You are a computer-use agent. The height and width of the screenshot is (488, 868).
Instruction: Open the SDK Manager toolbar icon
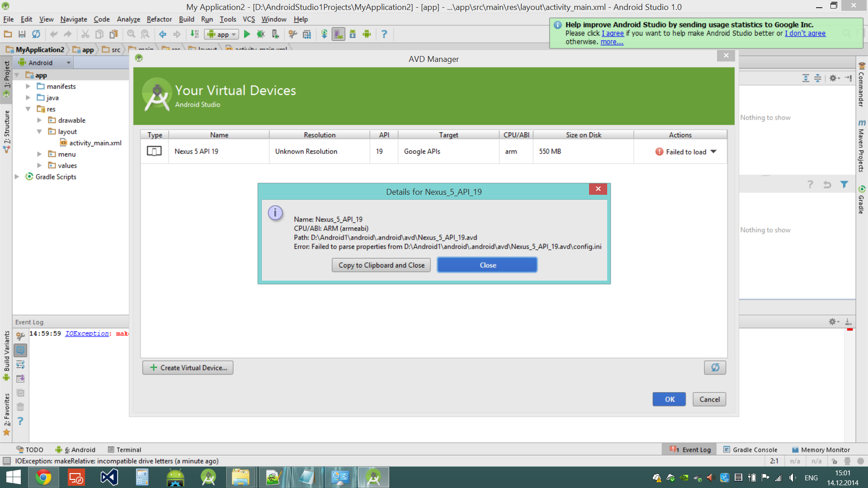click(x=353, y=34)
